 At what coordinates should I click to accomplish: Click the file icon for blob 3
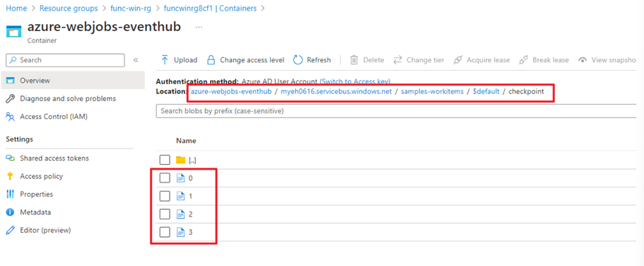[x=180, y=232]
